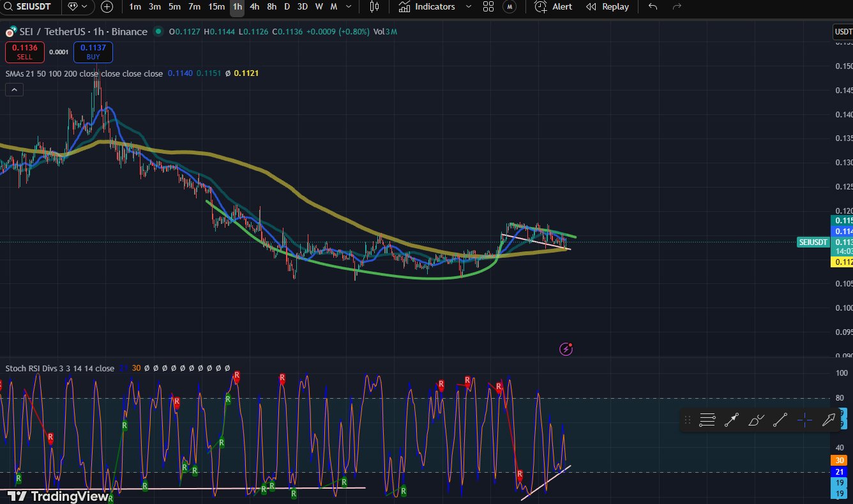Toggle the green market status dot

click(x=158, y=32)
